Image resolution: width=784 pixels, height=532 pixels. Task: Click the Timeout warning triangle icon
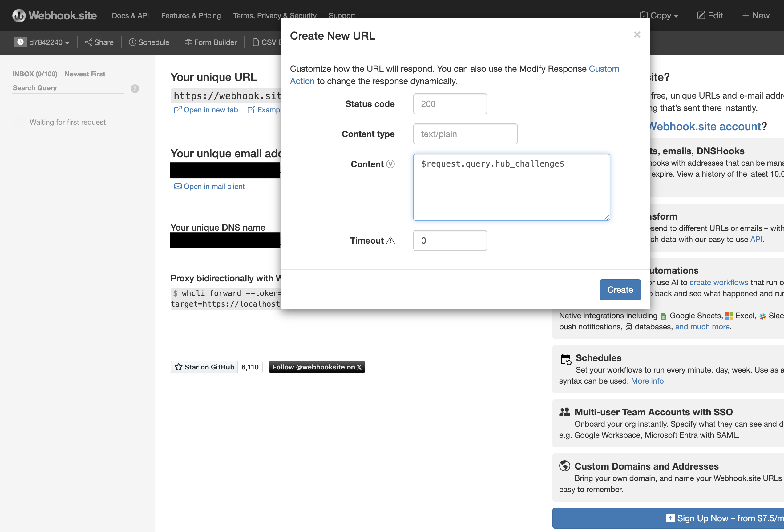[x=390, y=240]
